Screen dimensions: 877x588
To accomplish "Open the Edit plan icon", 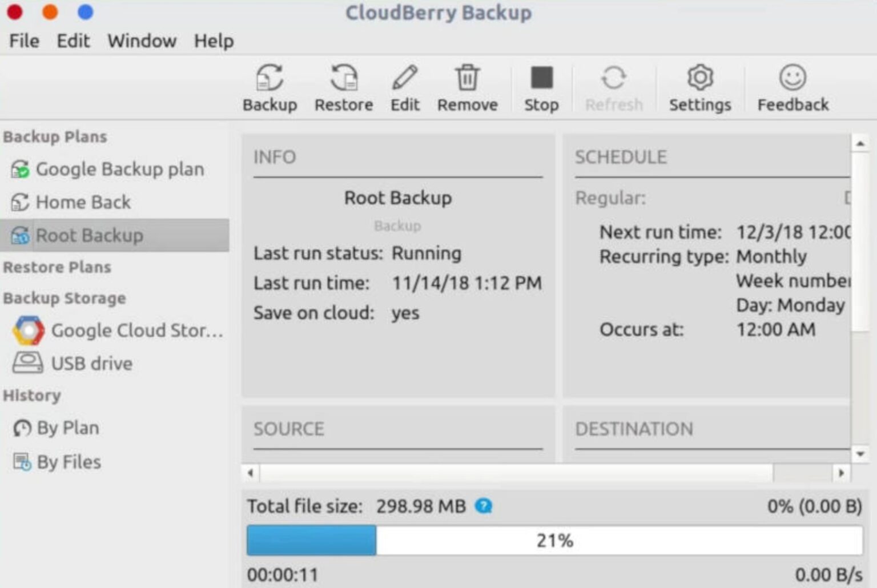I will pos(405,86).
